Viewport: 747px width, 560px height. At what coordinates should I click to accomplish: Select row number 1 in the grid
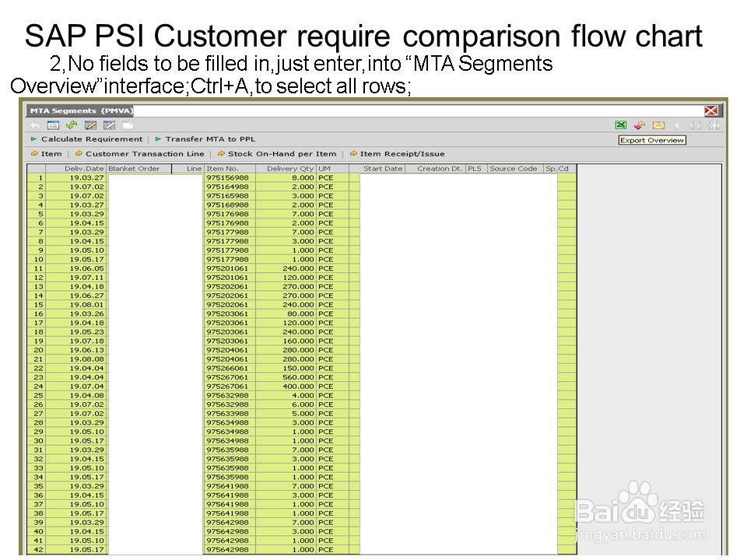point(37,177)
